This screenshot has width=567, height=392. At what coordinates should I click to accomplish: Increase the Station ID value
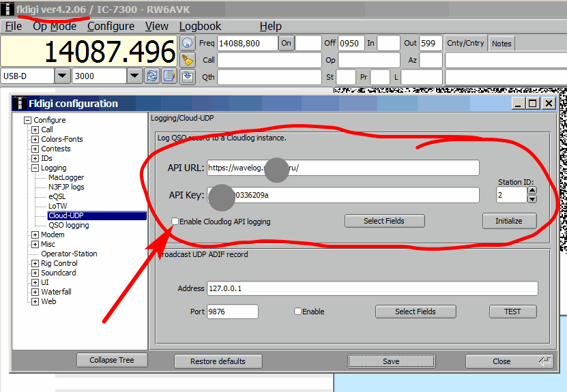tap(532, 192)
